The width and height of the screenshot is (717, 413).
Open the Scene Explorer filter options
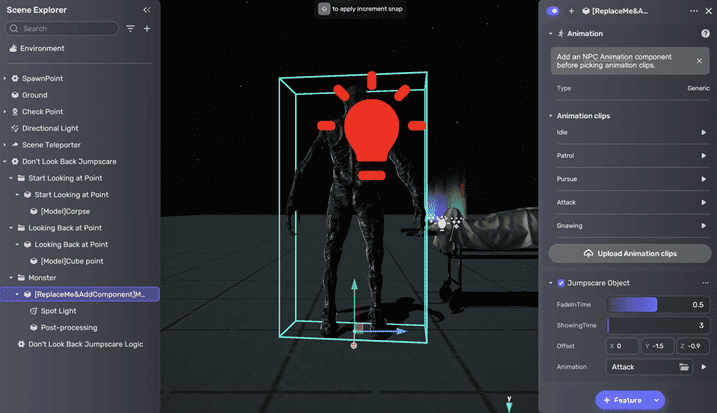click(x=130, y=29)
